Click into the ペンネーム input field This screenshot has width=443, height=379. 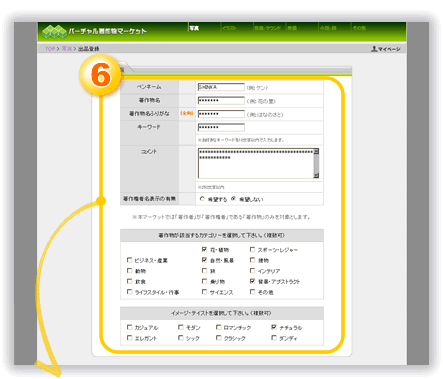221,87
